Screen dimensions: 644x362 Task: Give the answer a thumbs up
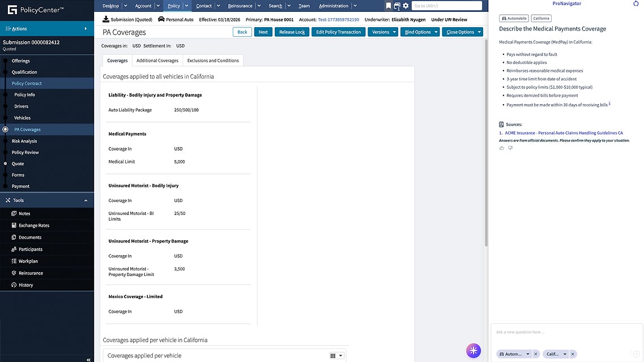tap(502, 148)
